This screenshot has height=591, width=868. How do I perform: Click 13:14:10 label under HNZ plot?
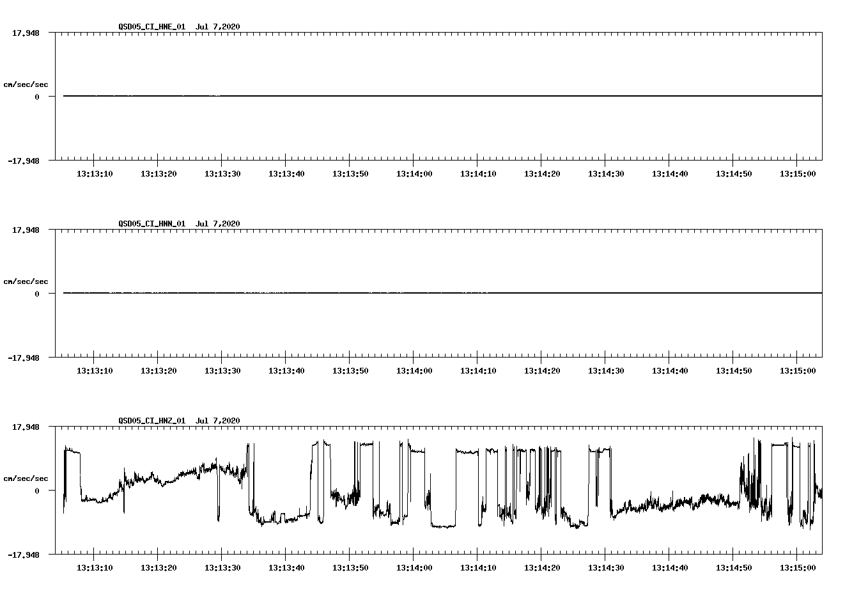(478, 567)
